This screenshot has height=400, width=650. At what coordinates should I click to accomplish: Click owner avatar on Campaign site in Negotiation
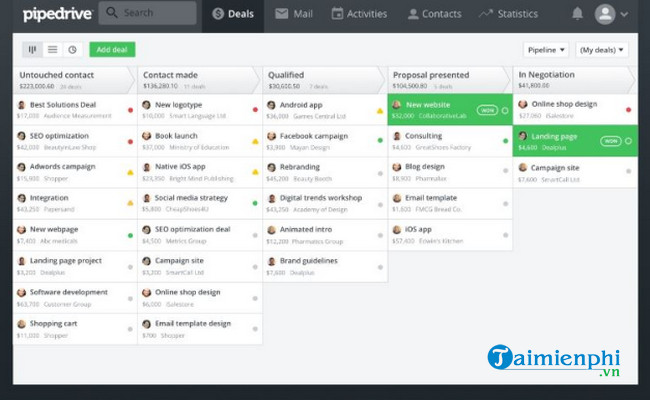pos(523,167)
